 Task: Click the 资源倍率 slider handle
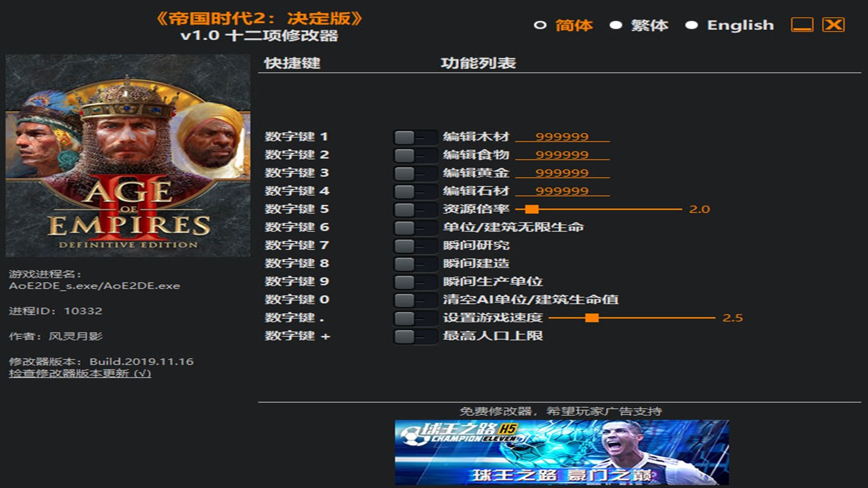(532, 209)
